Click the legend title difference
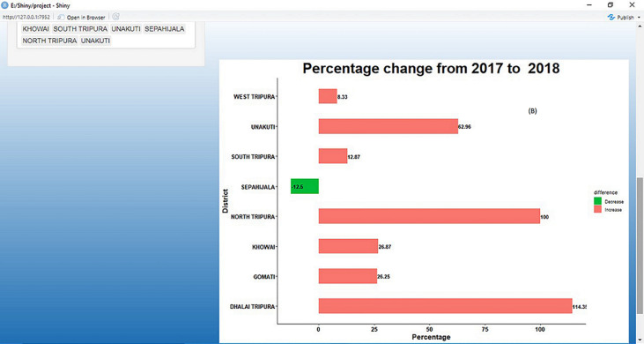This screenshot has height=344, width=644. coord(605,192)
